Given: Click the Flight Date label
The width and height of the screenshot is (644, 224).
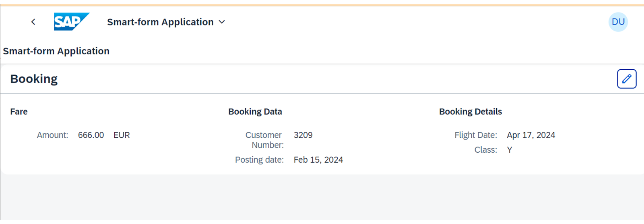Looking at the screenshot, I should click(476, 135).
